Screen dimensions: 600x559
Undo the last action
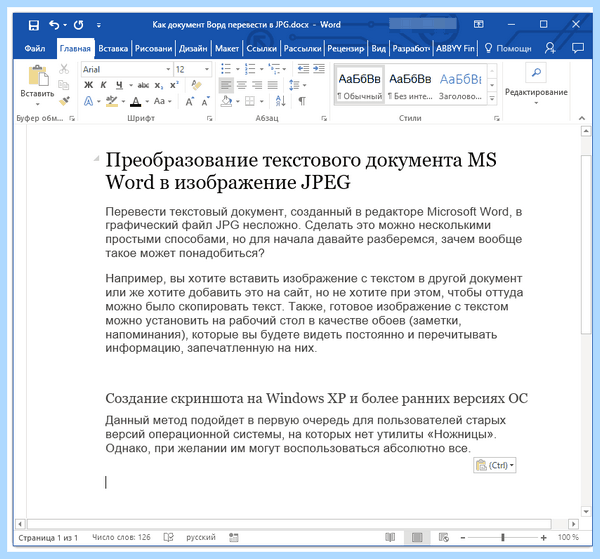point(54,25)
